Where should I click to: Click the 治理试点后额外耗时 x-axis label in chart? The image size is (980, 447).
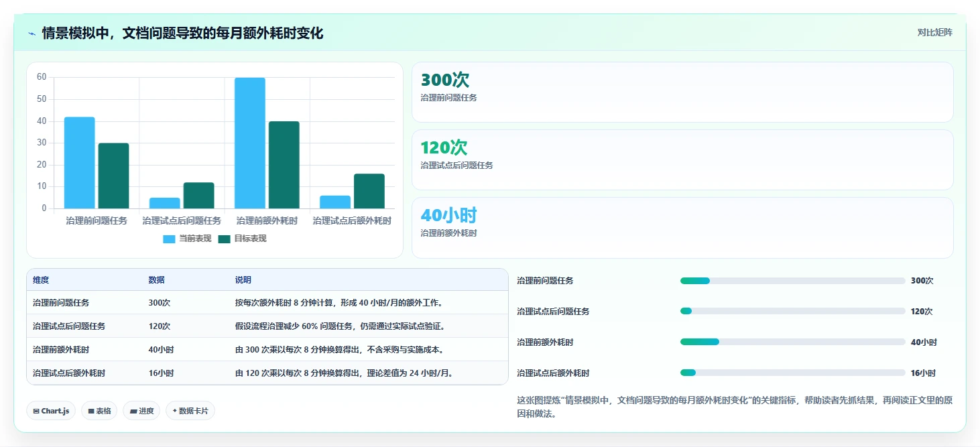[352, 220]
